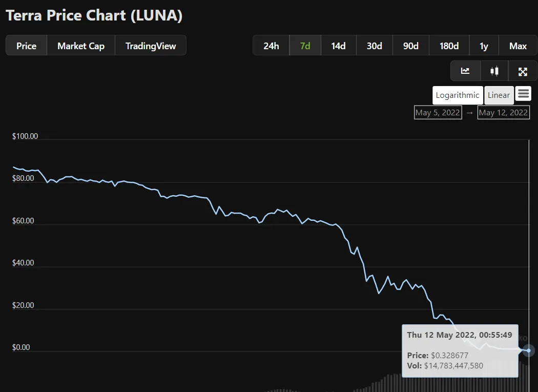538x392 pixels.
Task: Set time range to 180d
Action: pyautogui.click(x=449, y=46)
